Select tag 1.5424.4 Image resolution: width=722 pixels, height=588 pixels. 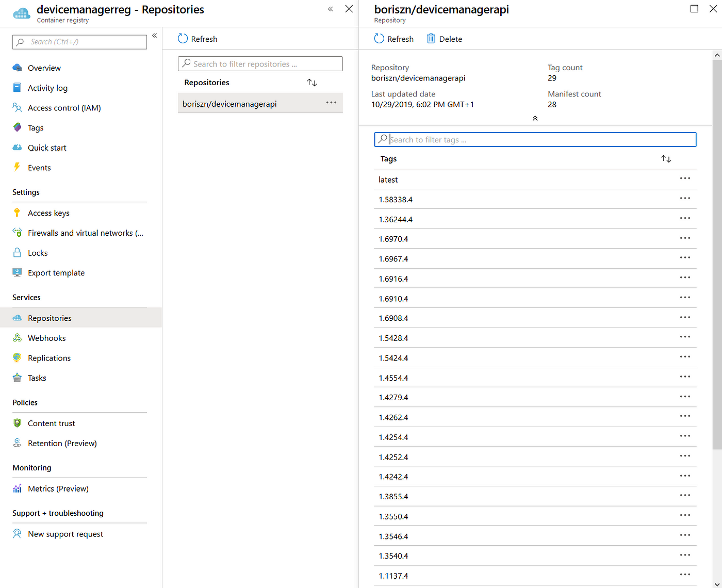click(x=535, y=358)
